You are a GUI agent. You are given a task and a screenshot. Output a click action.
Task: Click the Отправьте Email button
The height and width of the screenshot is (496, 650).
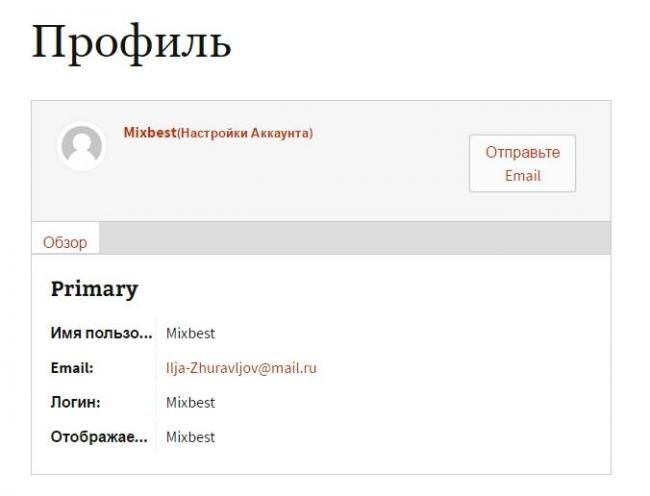(x=522, y=163)
